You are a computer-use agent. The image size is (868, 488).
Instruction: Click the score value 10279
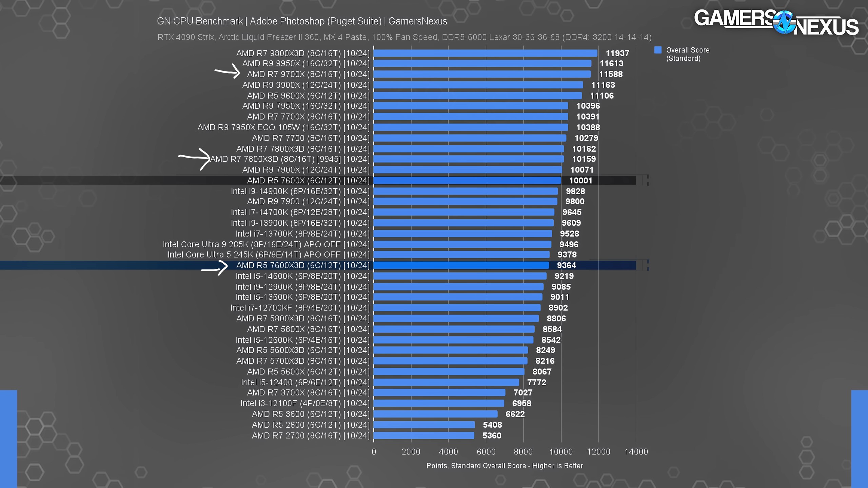click(586, 138)
